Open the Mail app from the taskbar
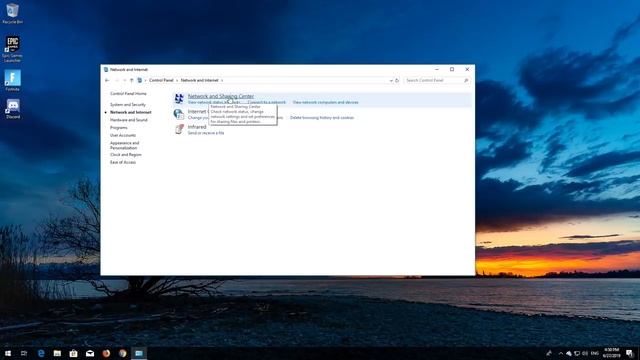Screen dimensions: 640x360 [90, 353]
